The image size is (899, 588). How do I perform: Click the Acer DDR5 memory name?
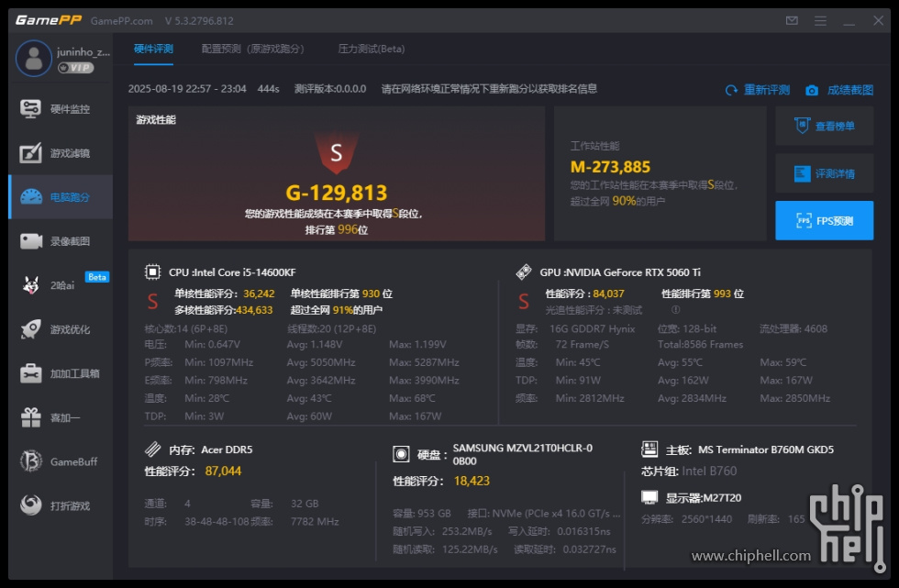(227, 449)
